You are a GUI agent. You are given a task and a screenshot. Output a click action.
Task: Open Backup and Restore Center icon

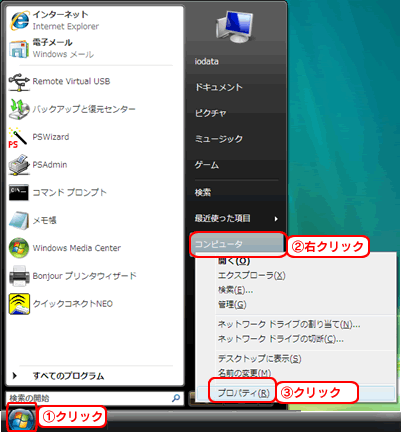tap(19, 109)
